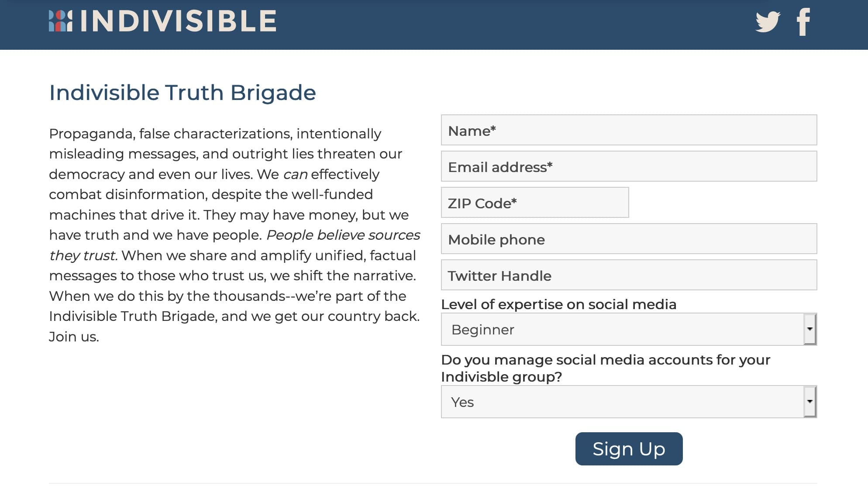
Task: Click the Indivisible Truth Brigade page heading
Action: point(183,93)
